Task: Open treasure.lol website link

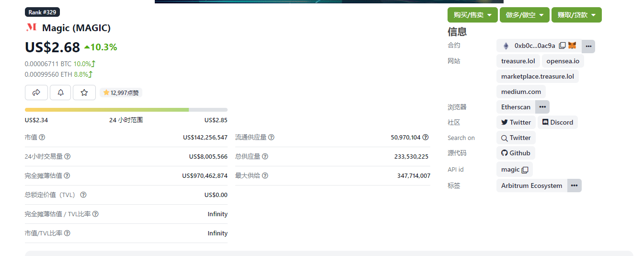Action: (518, 61)
